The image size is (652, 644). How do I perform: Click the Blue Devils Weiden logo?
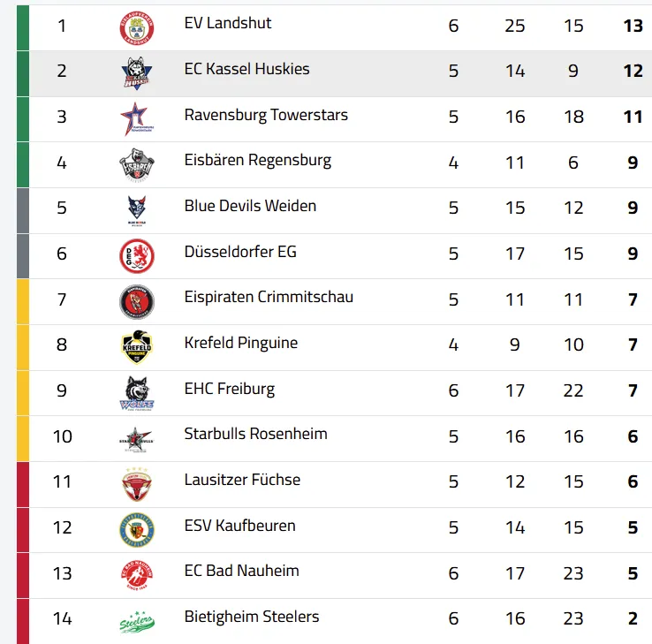137,210
